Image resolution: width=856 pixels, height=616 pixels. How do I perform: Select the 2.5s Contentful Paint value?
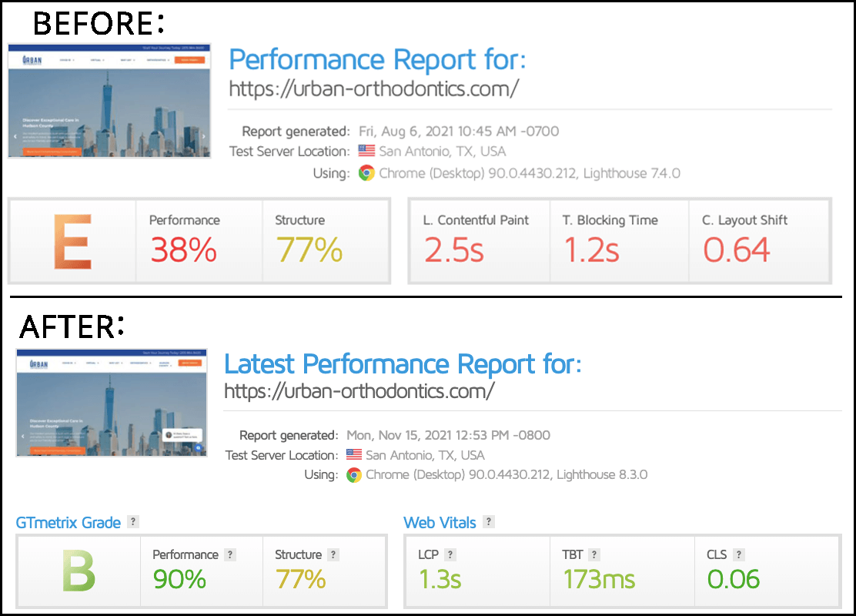tap(454, 249)
